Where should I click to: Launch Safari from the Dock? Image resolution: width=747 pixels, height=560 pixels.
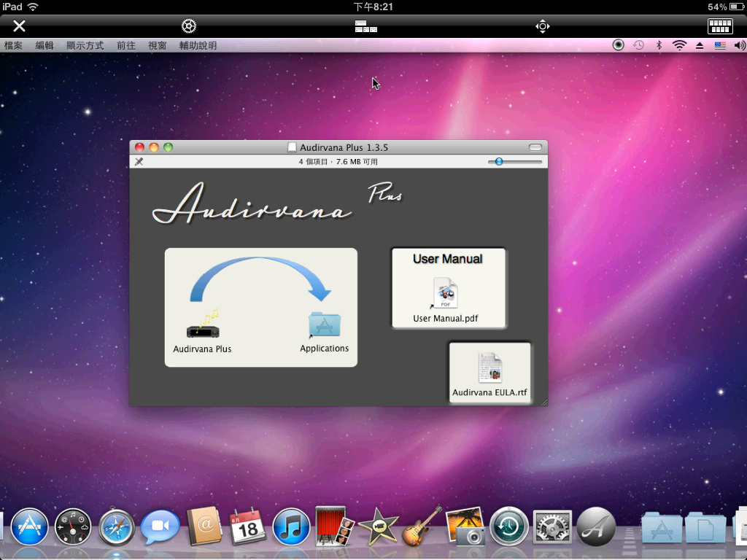(x=116, y=526)
